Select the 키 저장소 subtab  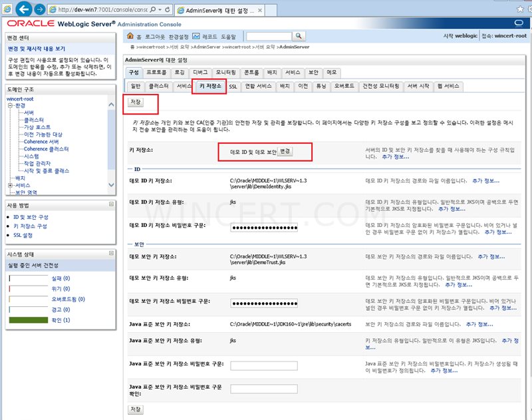pyautogui.click(x=210, y=87)
